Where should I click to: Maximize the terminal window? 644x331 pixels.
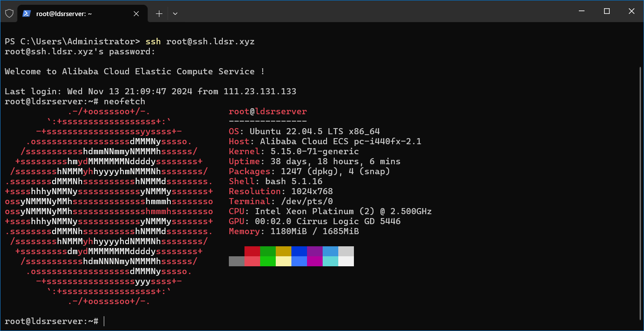tap(607, 11)
